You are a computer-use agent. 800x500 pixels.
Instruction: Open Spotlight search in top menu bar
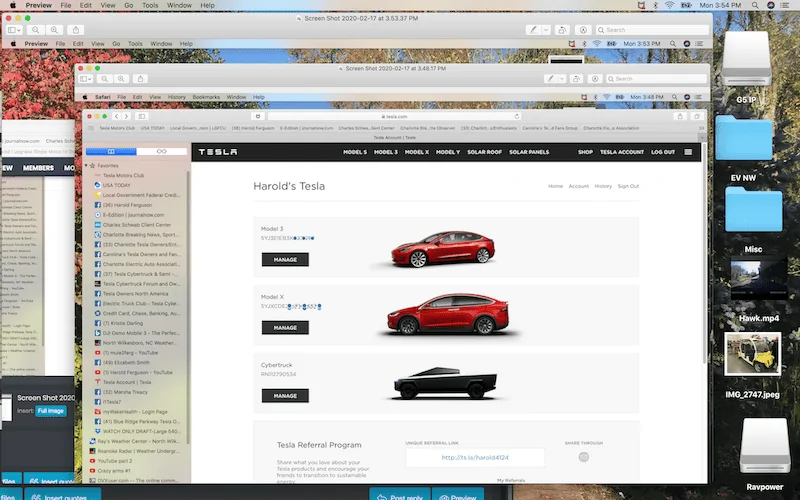(x=755, y=5)
